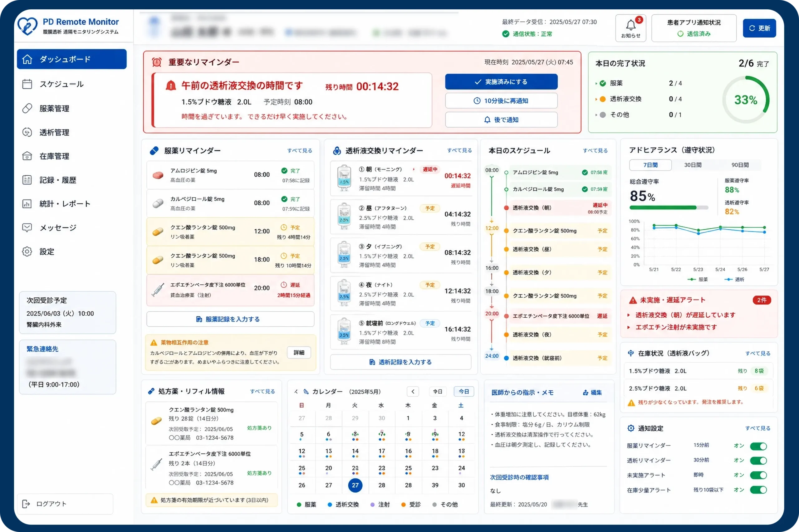Click the gear icon beside 通知設定
Screen dimensions: 799x532
coord(631,428)
